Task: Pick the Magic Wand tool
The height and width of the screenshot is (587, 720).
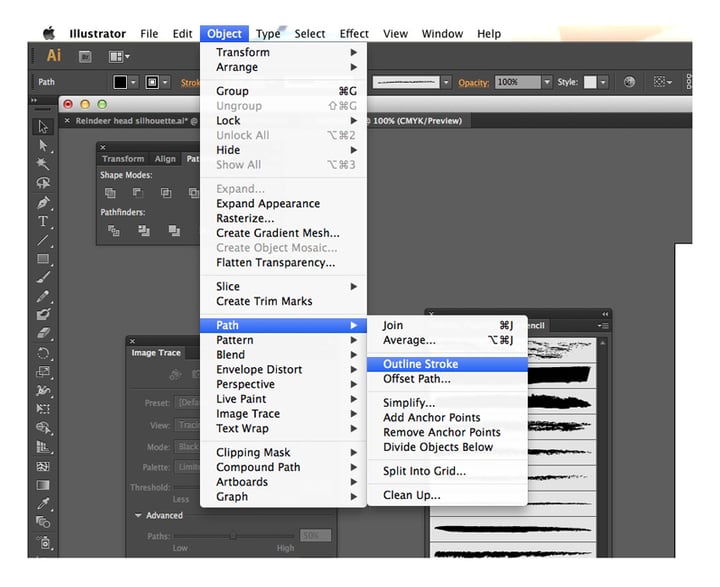Action: click(43, 164)
